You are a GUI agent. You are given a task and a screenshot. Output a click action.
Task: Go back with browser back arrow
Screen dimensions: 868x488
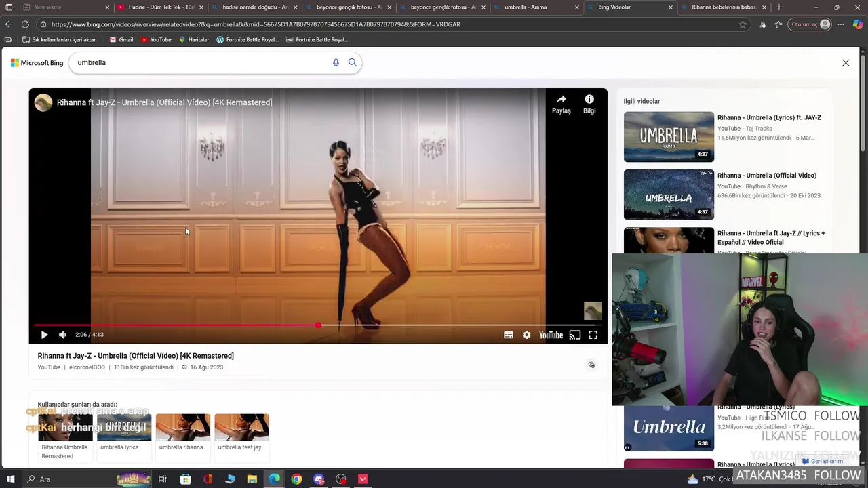click(9, 24)
